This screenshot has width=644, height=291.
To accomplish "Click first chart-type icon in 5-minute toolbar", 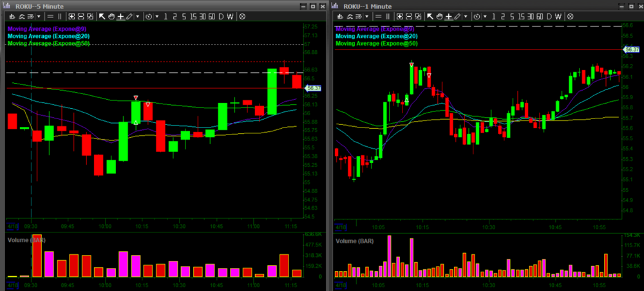I will tap(10, 16).
